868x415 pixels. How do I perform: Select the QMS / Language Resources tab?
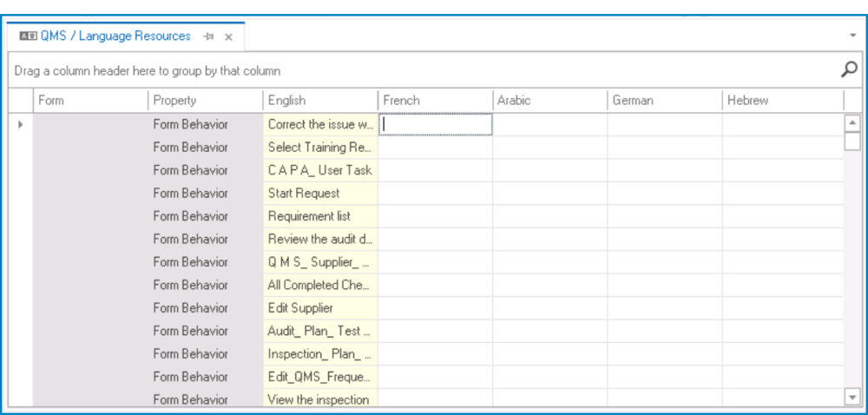tap(115, 36)
